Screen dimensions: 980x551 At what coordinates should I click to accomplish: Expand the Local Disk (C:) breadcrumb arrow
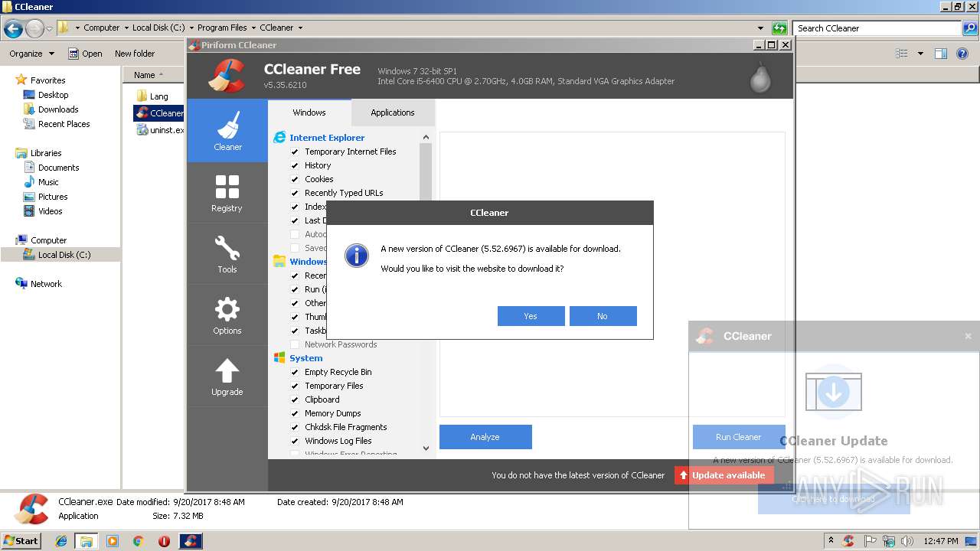191,28
